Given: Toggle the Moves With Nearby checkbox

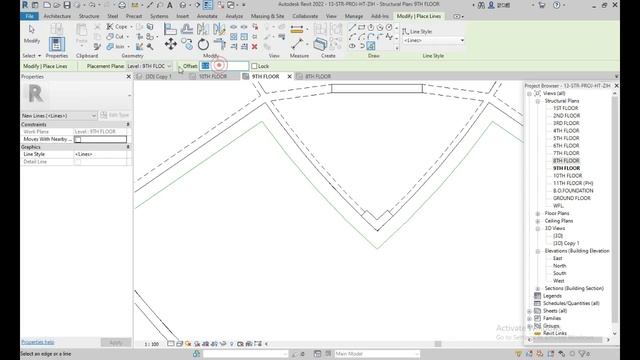Looking at the screenshot, I should [78, 140].
